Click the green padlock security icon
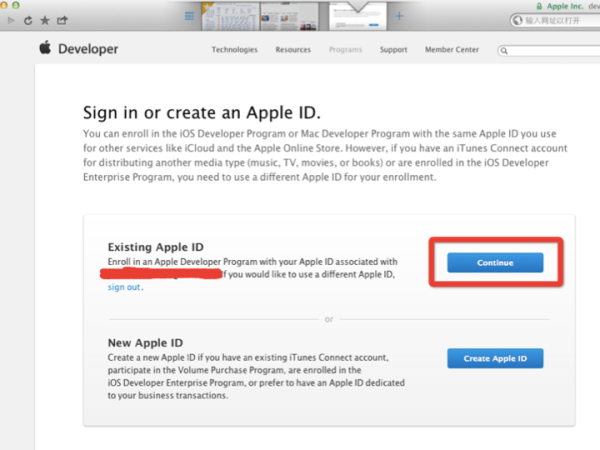This screenshot has width=600, height=450. (x=539, y=6)
